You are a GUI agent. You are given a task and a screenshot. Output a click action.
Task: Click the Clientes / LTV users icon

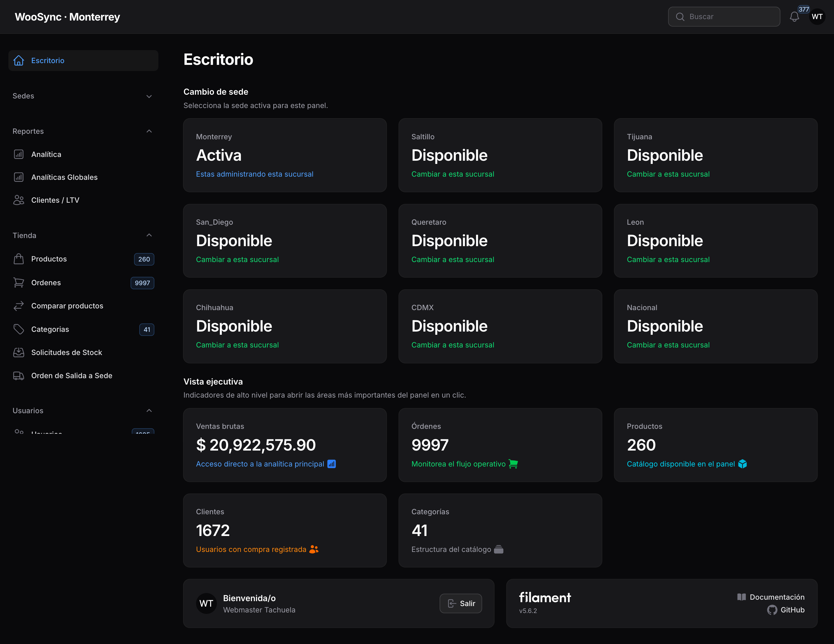click(19, 200)
